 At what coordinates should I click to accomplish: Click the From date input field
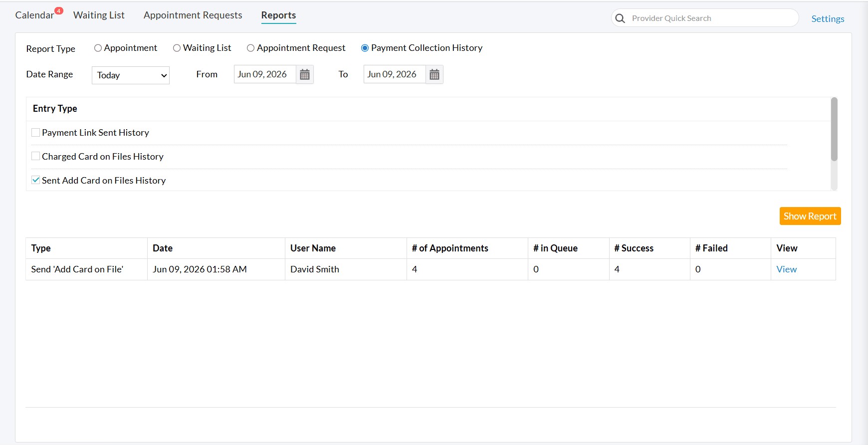click(265, 74)
